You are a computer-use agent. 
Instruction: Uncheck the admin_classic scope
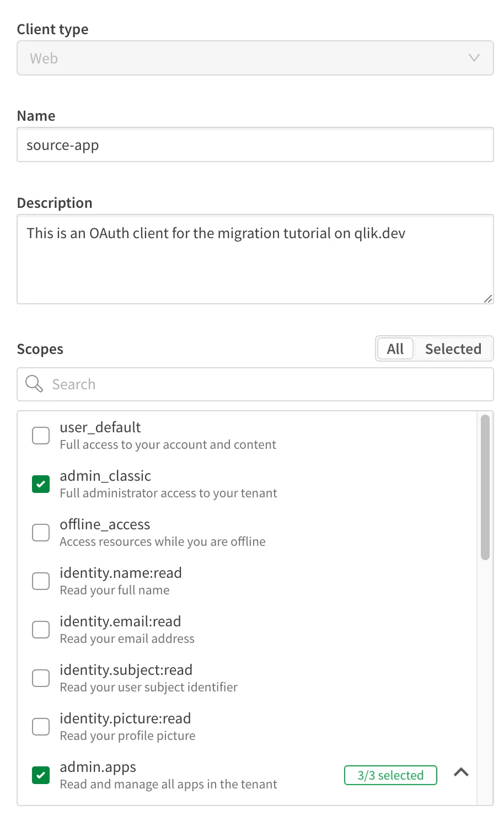tap(40, 484)
